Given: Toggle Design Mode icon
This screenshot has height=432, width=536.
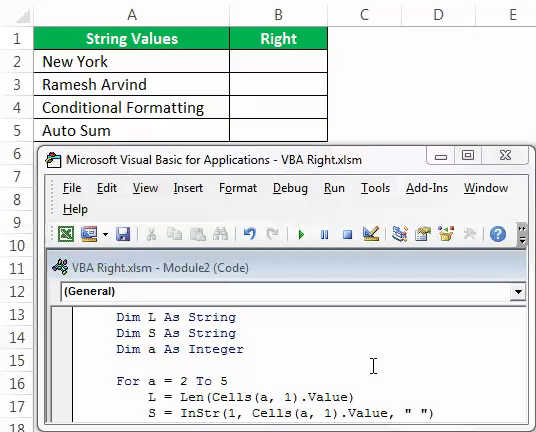Looking at the screenshot, I should pyautogui.click(x=371, y=234).
